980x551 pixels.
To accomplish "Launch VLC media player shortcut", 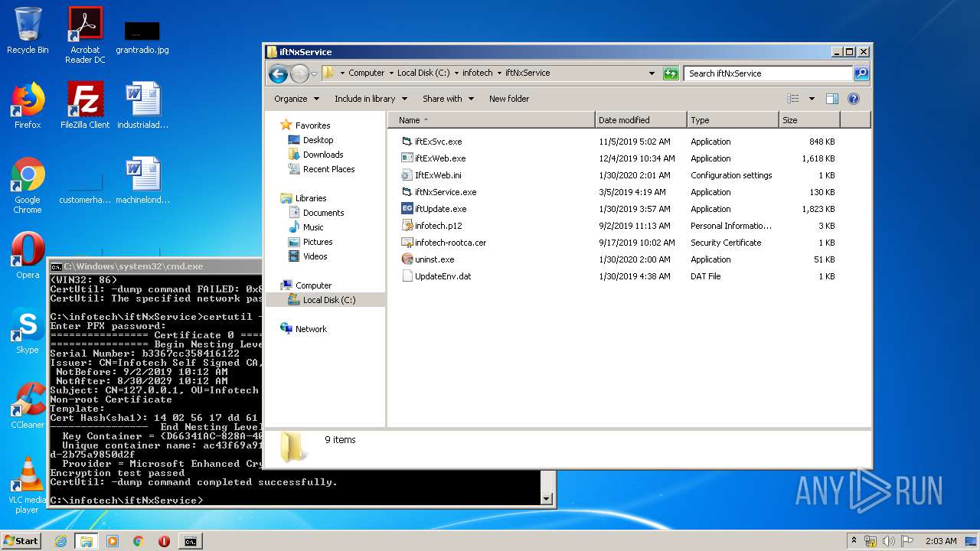I will pyautogui.click(x=28, y=485).
